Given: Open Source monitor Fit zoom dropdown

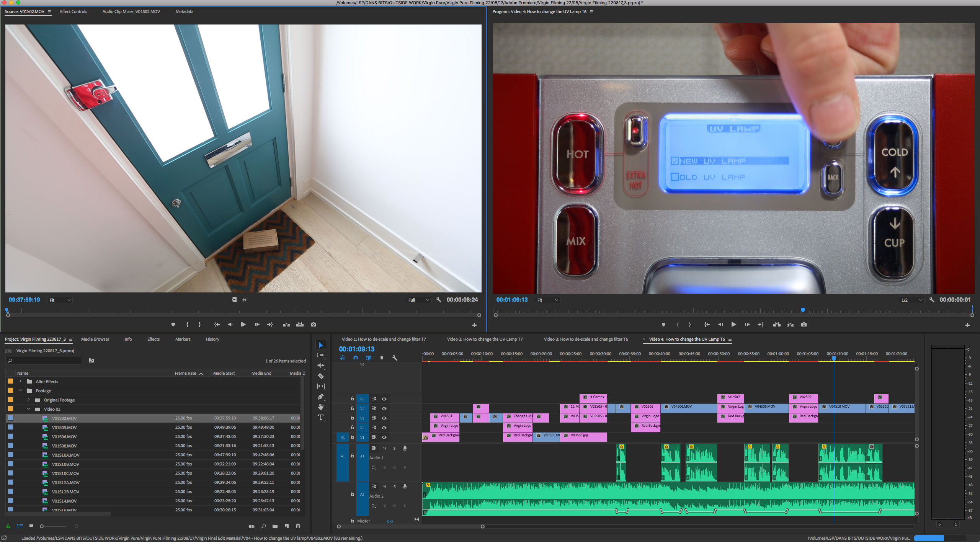Looking at the screenshot, I should coord(60,300).
